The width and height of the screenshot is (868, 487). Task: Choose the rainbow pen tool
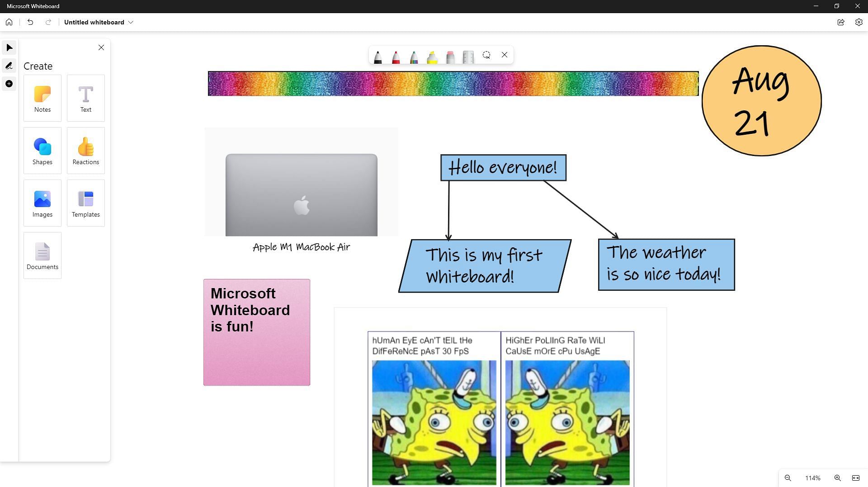(x=414, y=57)
